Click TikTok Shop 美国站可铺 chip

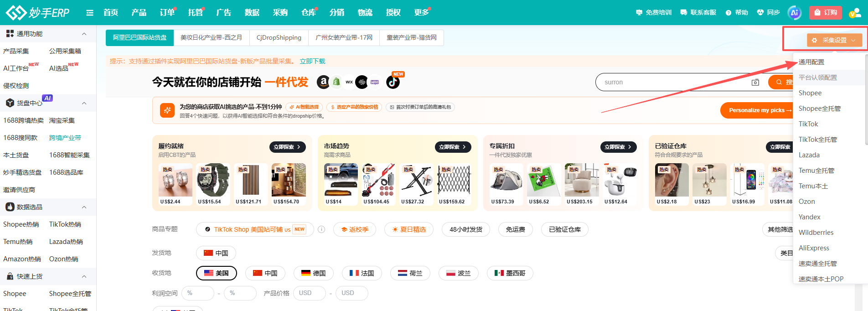(x=255, y=229)
